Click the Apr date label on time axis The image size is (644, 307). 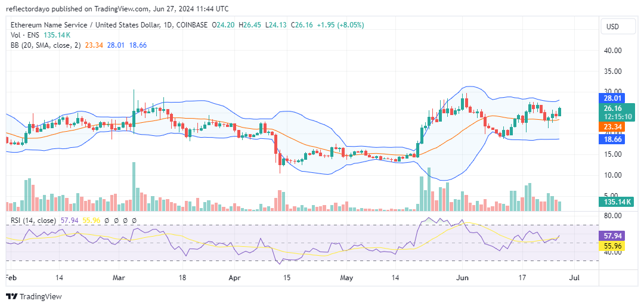(234, 278)
